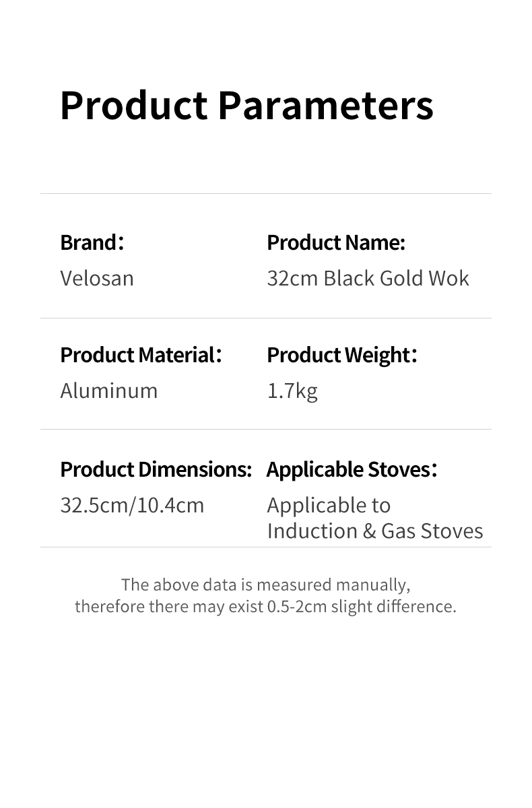Click the divider under the Material row
The height and width of the screenshot is (808, 532).
[x=266, y=429]
